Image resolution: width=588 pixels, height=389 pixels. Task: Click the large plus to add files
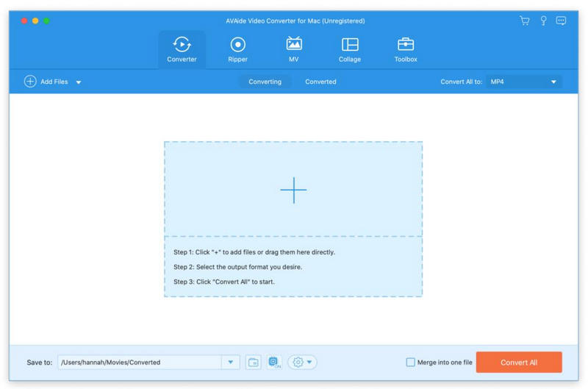click(293, 190)
